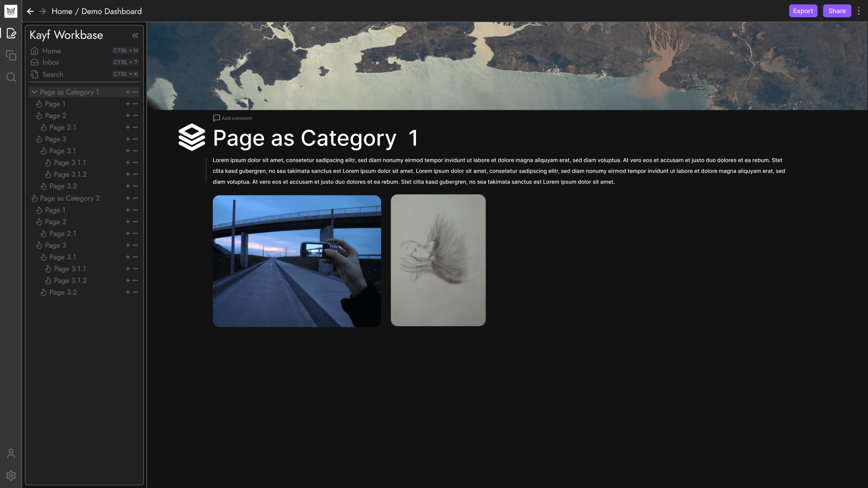Click the page options ellipsis for Page 1
The height and width of the screenshot is (488, 868).
point(135,103)
